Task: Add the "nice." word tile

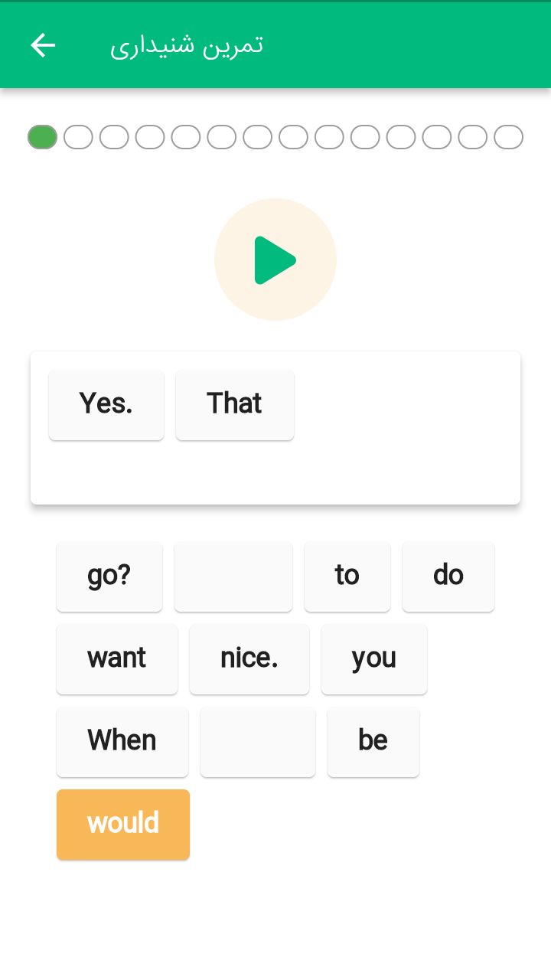Action: 249,658
